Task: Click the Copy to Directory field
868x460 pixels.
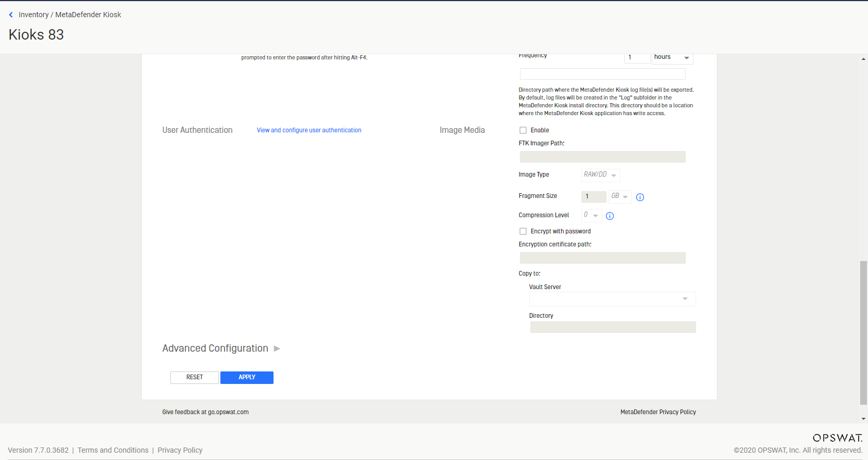Action: click(613, 327)
